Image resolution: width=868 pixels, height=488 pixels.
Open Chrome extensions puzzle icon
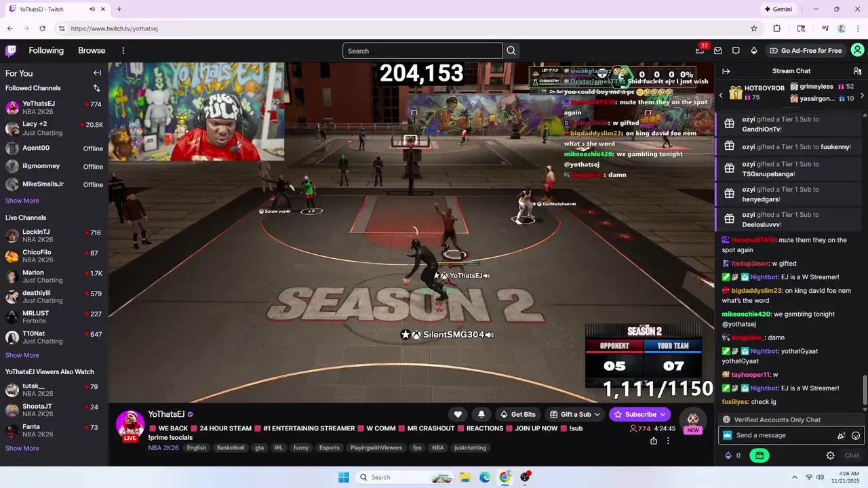click(777, 28)
